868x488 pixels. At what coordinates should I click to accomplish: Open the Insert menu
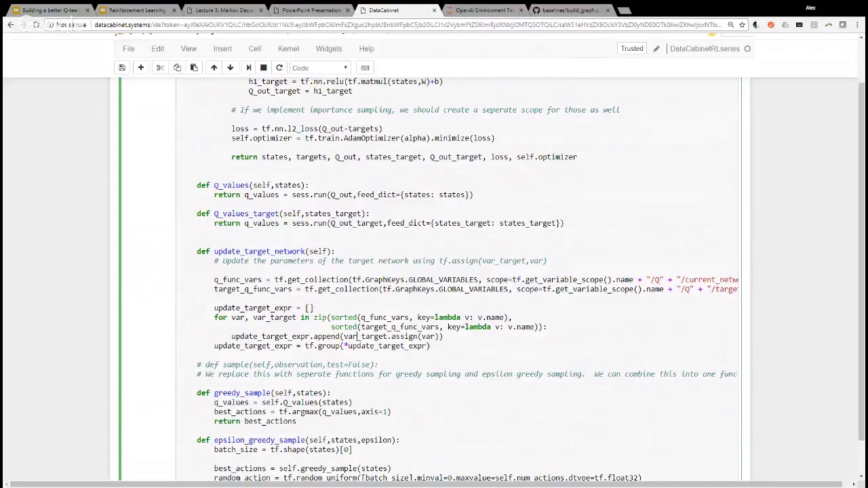coord(222,49)
